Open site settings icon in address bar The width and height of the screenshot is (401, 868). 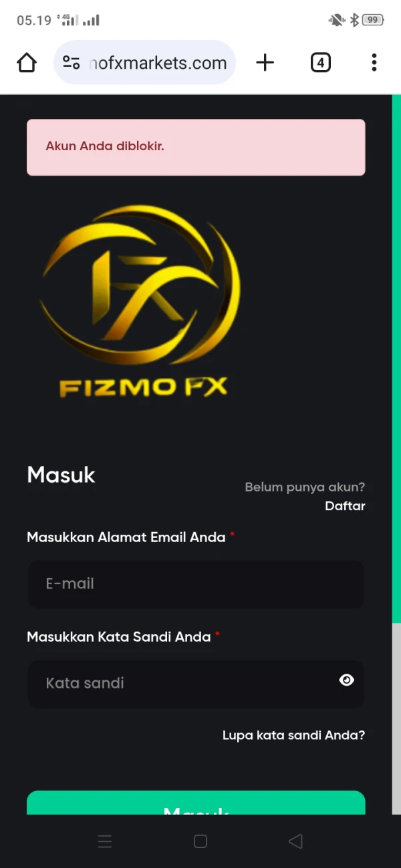[71, 63]
